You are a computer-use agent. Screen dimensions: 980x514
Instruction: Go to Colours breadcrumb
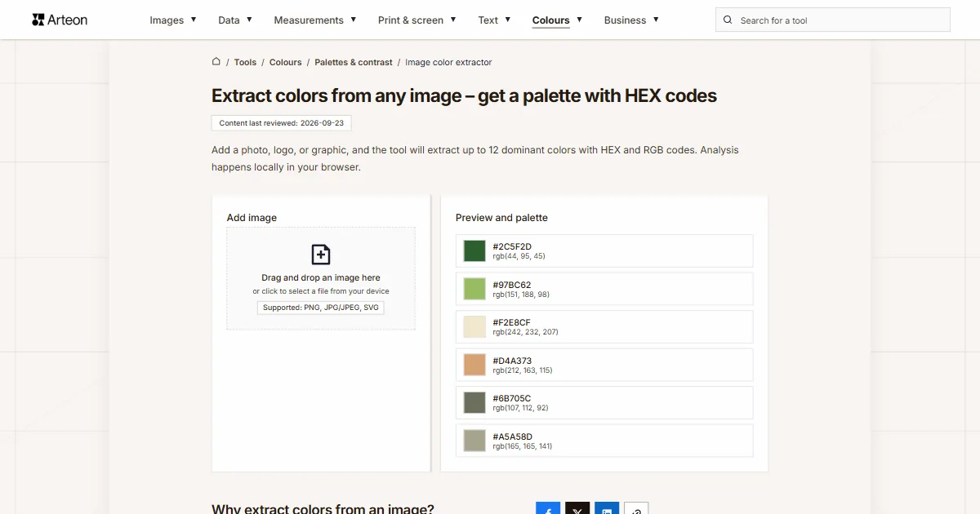285,62
